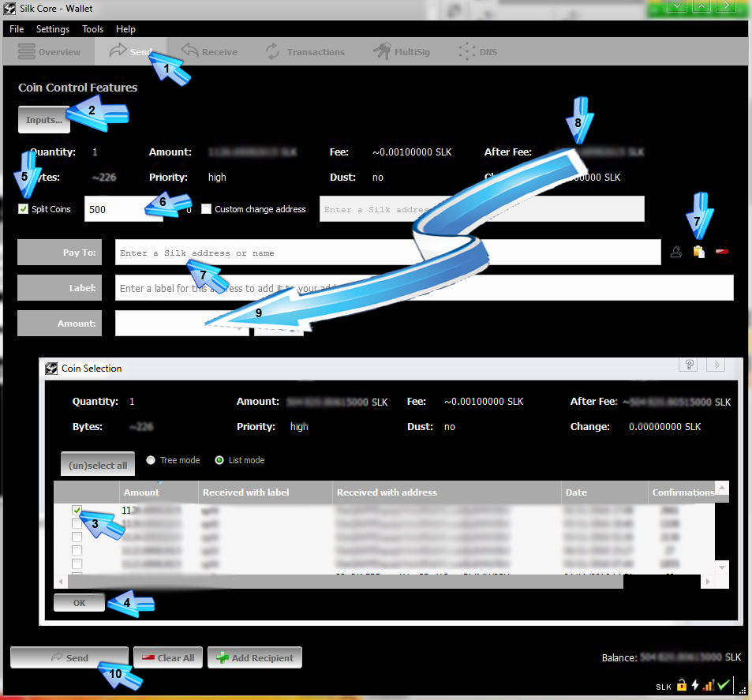Click the network connection bars status icon

[709, 685]
